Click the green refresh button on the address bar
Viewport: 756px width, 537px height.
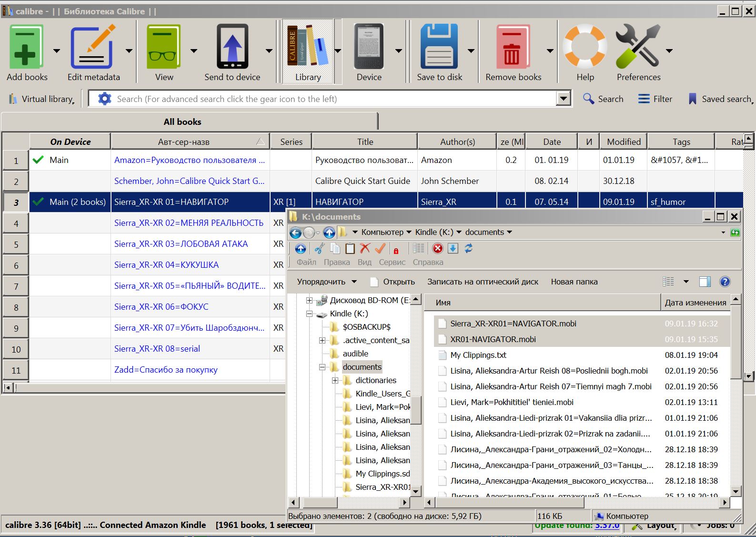click(736, 233)
